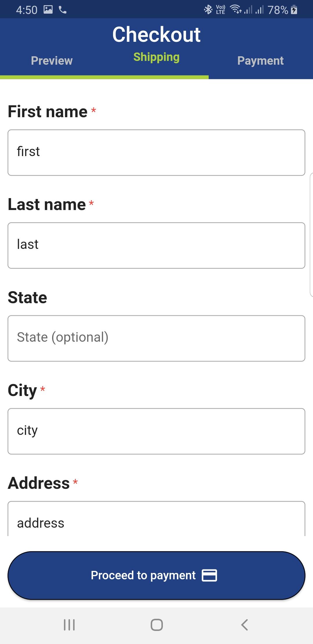Grab the scrollbar handle on right edge
This screenshot has width=313, height=644.
pos(311,235)
